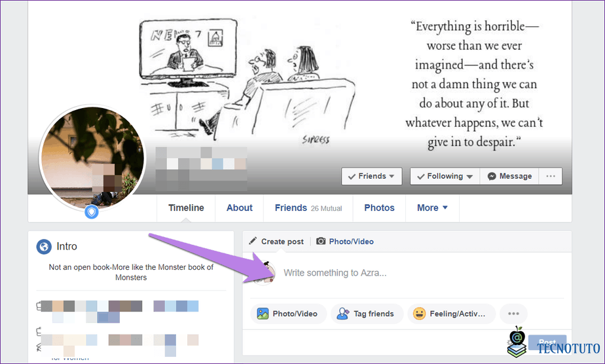Image resolution: width=605 pixels, height=364 pixels.
Task: Click the Tag friends button
Action: coord(367,314)
